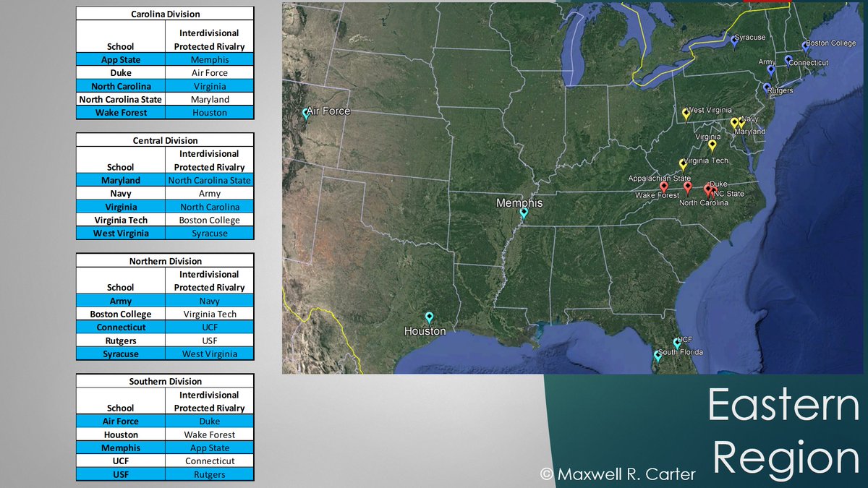Select the UCF map pin
Image resolution: width=868 pixels, height=488 pixels.
[678, 343]
